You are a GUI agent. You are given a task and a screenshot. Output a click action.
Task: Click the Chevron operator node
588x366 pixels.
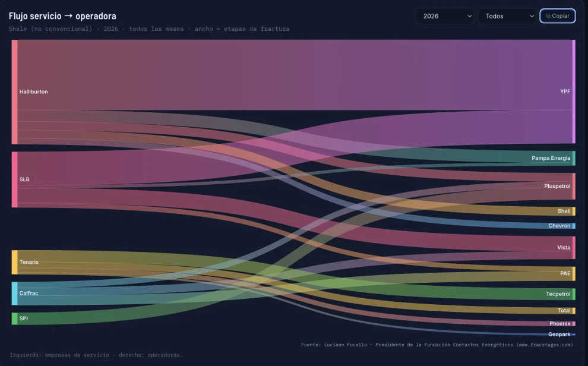(574, 226)
